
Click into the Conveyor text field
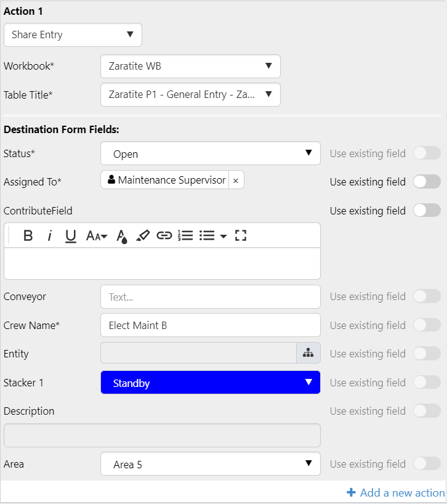210,297
